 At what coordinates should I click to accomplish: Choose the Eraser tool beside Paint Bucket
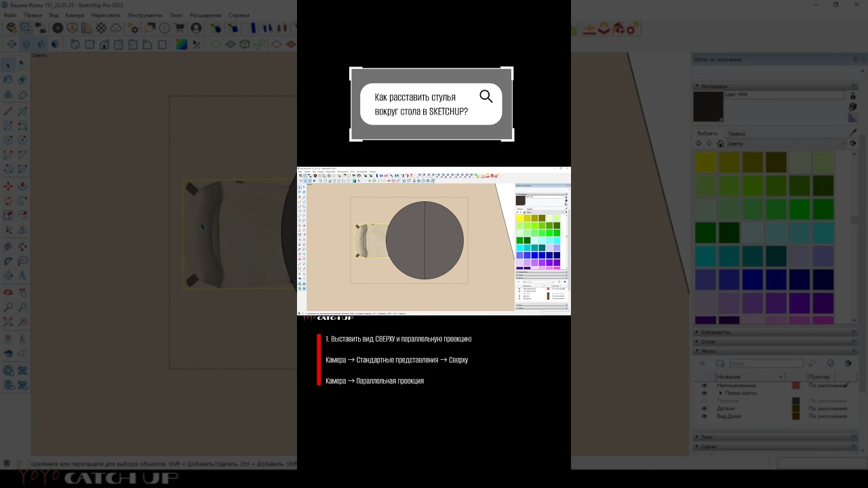pyautogui.click(x=22, y=80)
